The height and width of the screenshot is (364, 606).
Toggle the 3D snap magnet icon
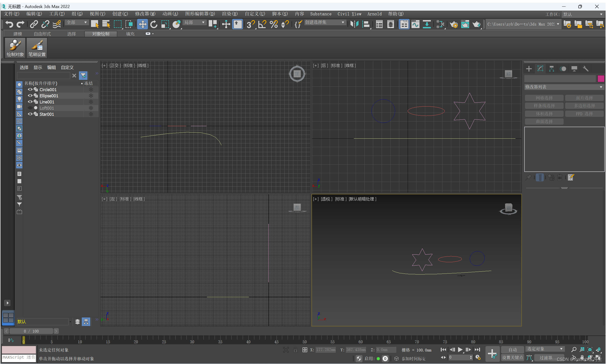250,24
